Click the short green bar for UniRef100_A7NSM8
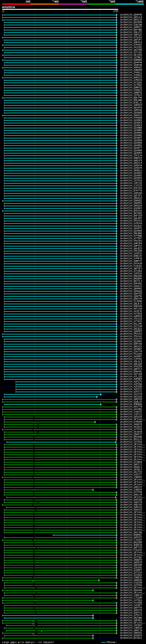 click(x=50, y=422)
